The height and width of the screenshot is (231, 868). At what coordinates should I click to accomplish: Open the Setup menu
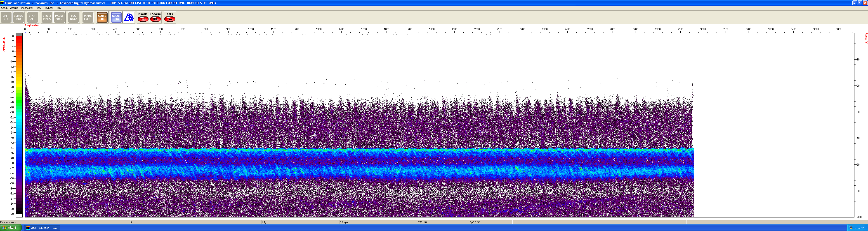click(4, 8)
